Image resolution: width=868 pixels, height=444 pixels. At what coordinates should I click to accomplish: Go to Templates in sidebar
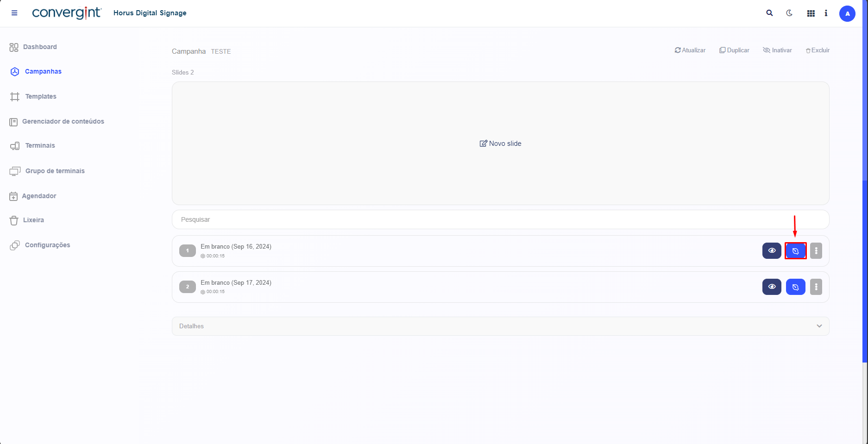coord(41,96)
